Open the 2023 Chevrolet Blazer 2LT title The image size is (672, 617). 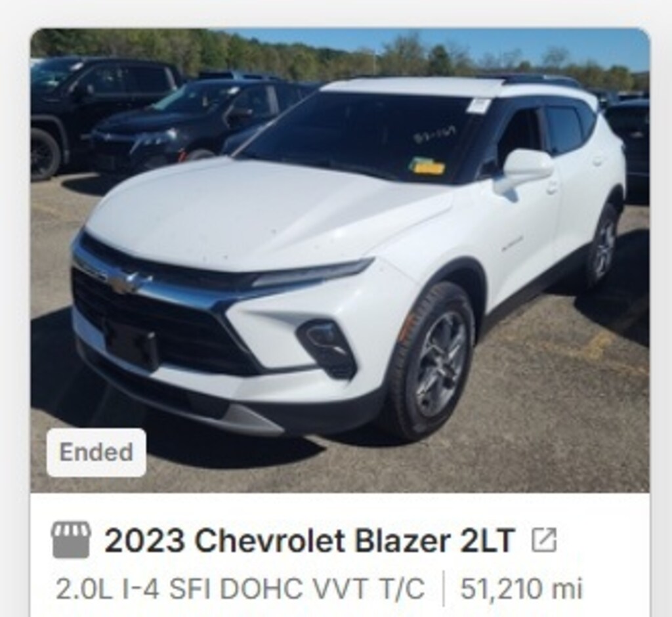point(310,540)
